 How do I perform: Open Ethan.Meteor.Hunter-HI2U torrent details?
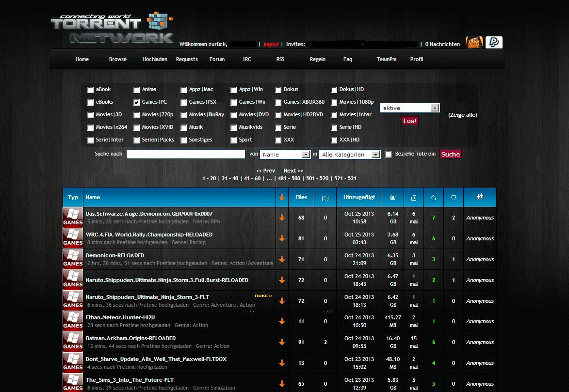[x=120, y=317]
